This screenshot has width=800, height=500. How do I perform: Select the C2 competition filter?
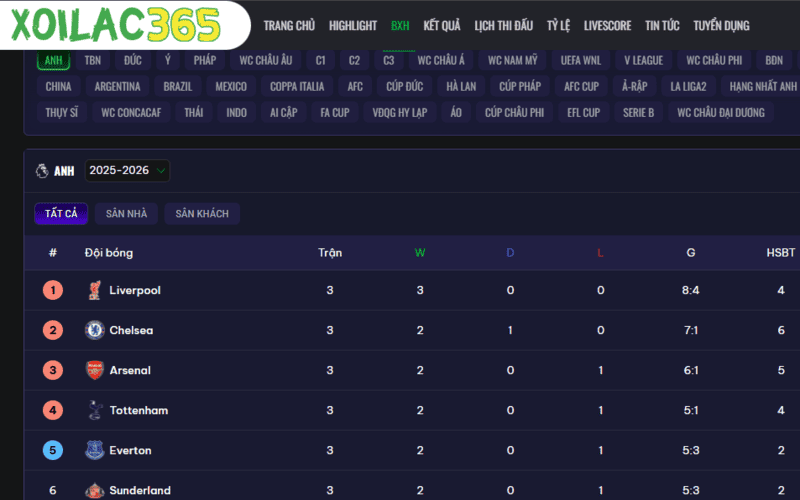point(354,60)
